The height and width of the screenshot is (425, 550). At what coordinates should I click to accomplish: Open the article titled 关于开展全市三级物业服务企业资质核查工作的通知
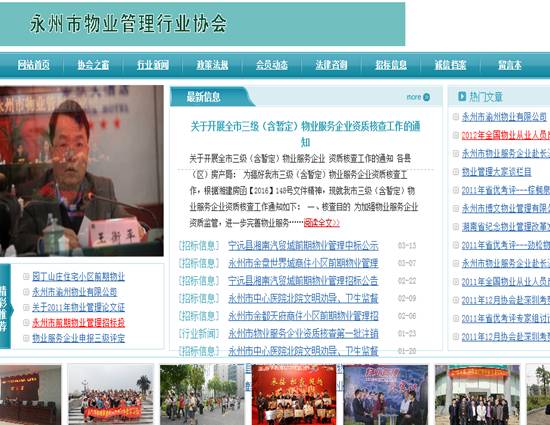(305, 134)
